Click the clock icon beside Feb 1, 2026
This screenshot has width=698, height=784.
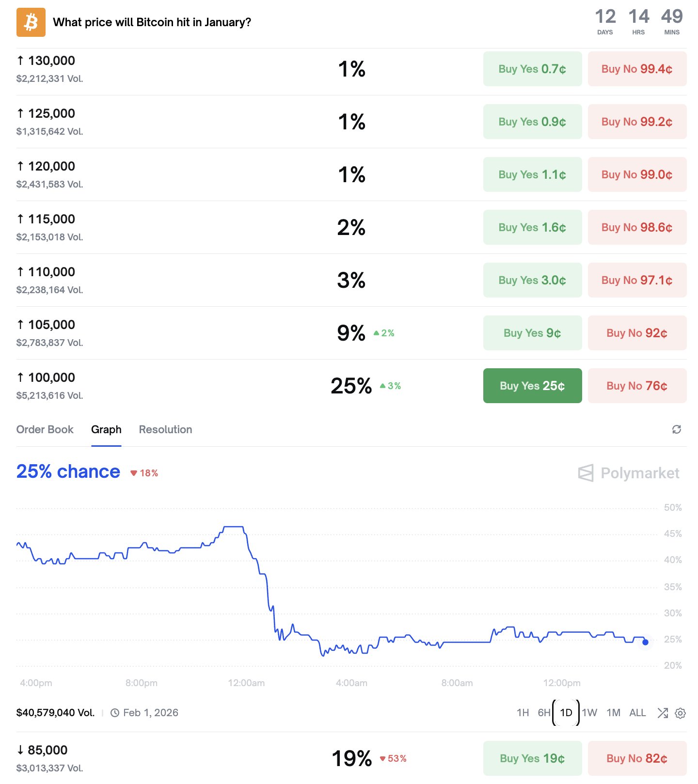click(x=115, y=713)
